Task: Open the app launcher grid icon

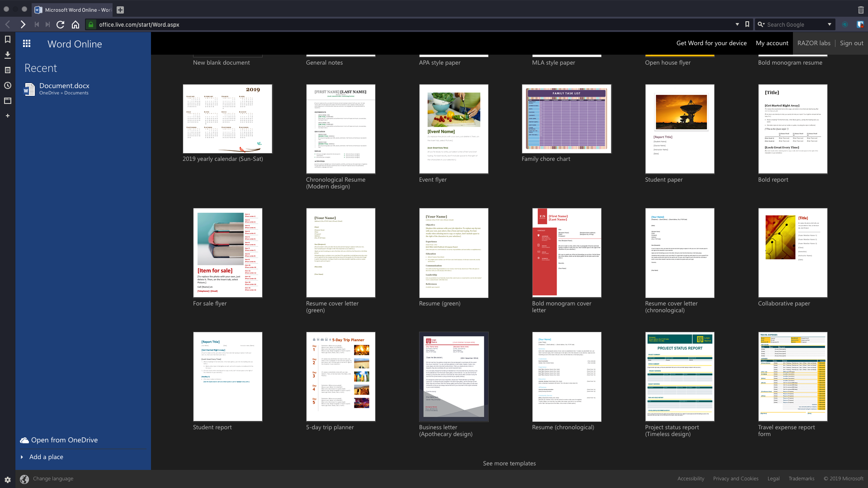Action: tap(27, 43)
